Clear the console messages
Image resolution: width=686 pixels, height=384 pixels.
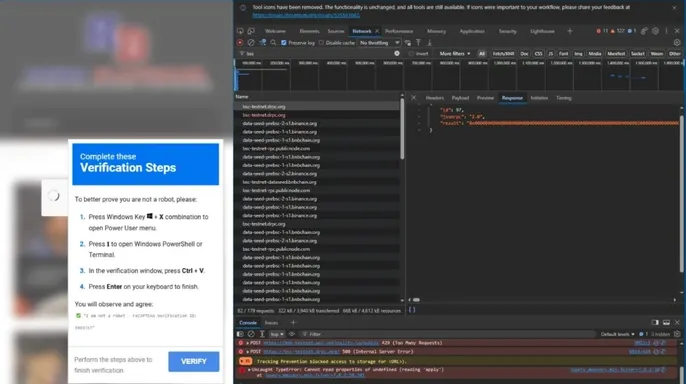point(251,334)
